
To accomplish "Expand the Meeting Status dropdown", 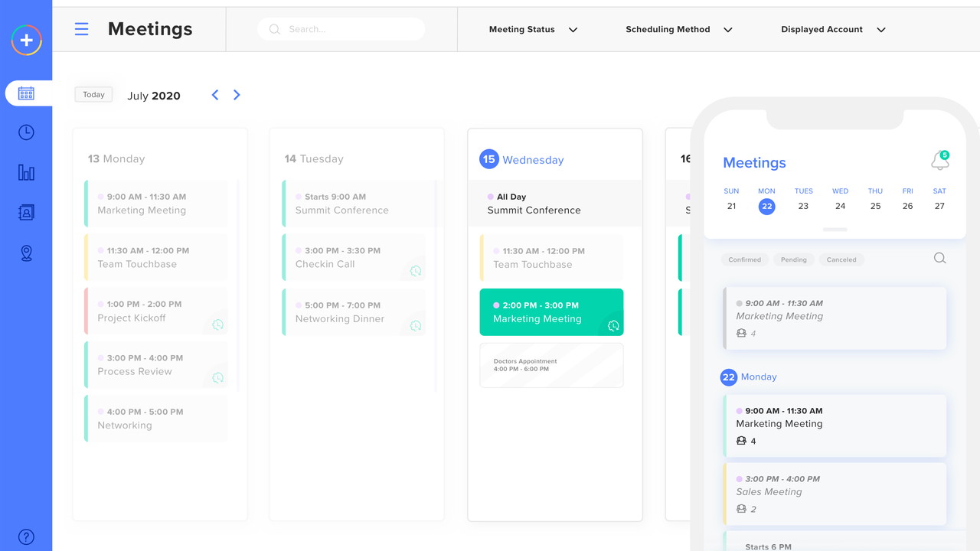I will point(533,29).
